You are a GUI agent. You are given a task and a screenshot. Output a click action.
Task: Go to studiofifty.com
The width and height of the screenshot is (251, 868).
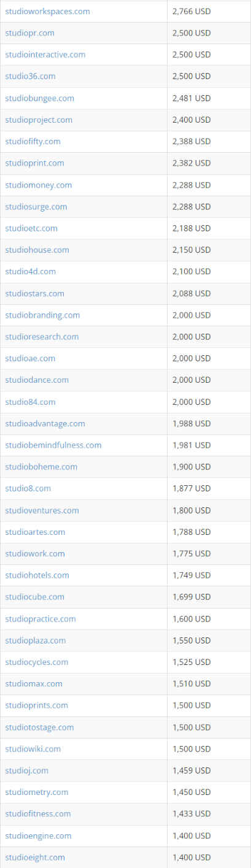(x=33, y=141)
